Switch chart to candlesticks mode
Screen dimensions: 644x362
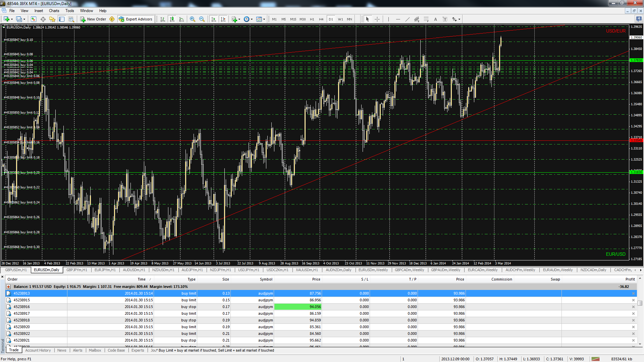pyautogui.click(x=172, y=19)
